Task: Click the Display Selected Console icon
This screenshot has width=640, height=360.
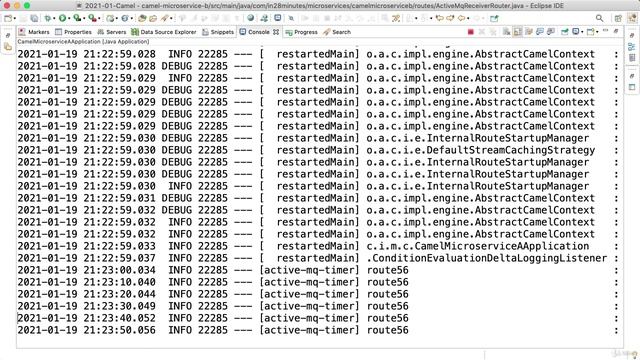Action: point(575,32)
